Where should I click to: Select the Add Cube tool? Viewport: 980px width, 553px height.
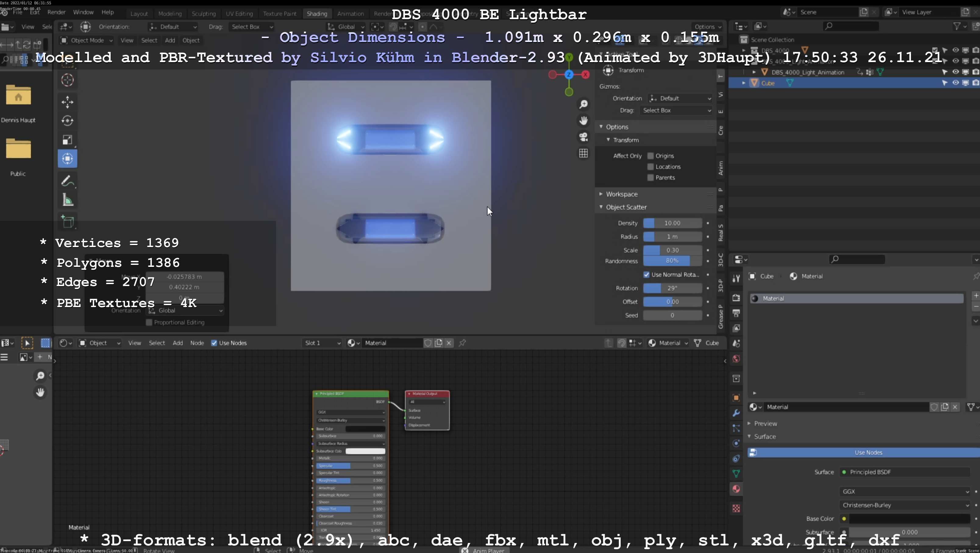(67, 222)
